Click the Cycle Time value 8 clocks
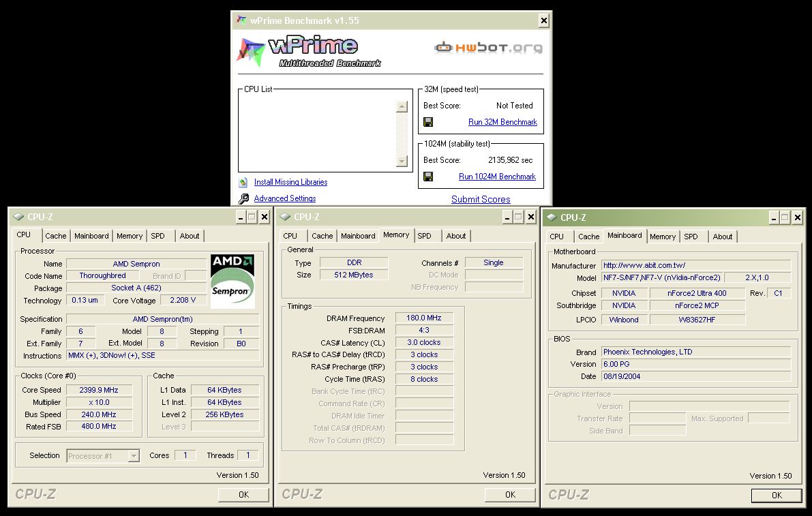Image resolution: width=812 pixels, height=516 pixels. (x=424, y=379)
